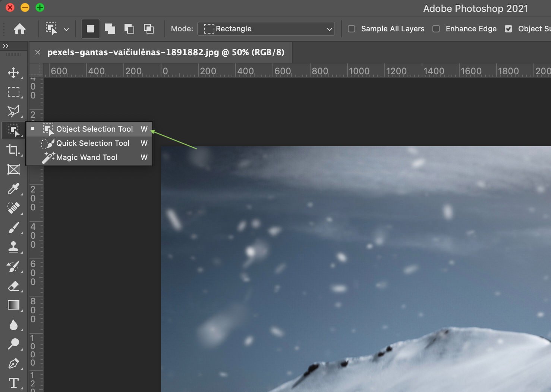Select the History Brush tool

pos(14,266)
